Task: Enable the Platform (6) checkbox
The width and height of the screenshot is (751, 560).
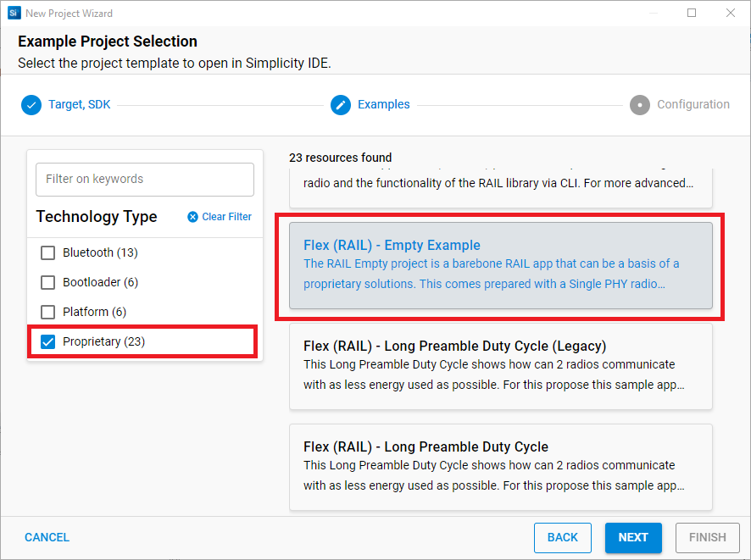Action: [x=48, y=312]
